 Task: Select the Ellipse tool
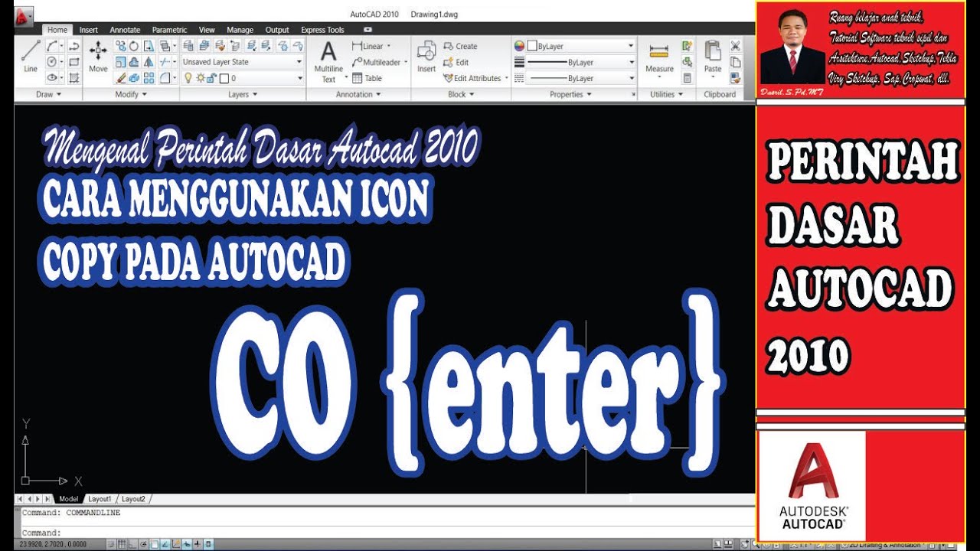(x=51, y=78)
